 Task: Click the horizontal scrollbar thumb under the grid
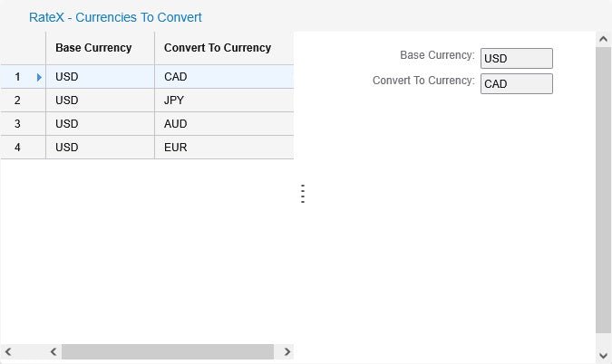coord(167,351)
